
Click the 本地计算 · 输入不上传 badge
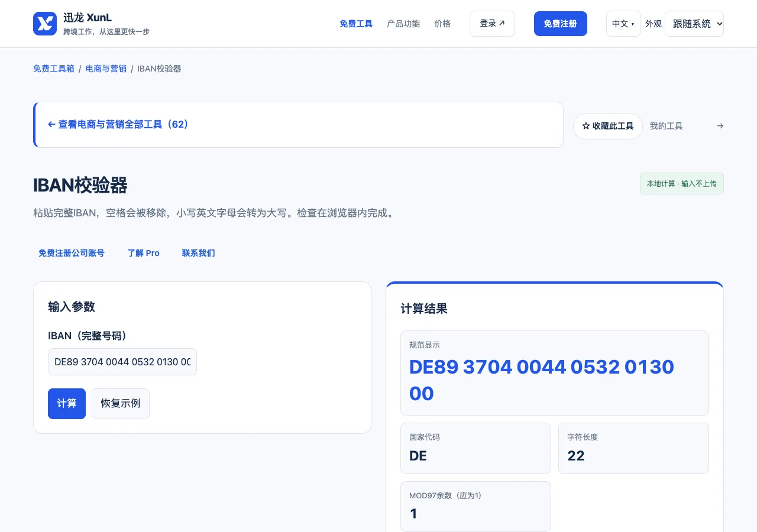click(x=682, y=184)
